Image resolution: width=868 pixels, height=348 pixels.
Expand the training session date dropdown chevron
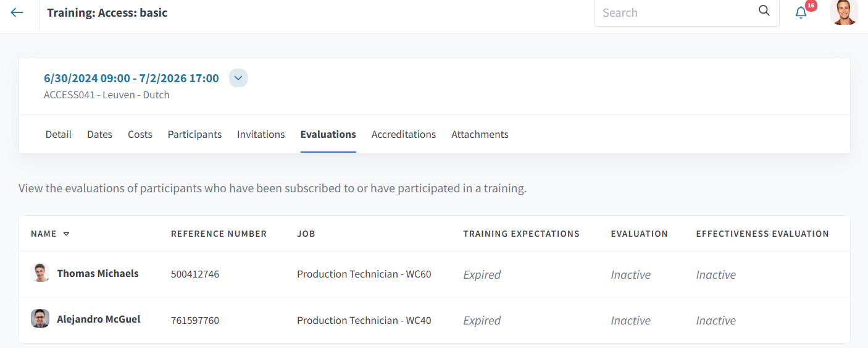tap(238, 78)
